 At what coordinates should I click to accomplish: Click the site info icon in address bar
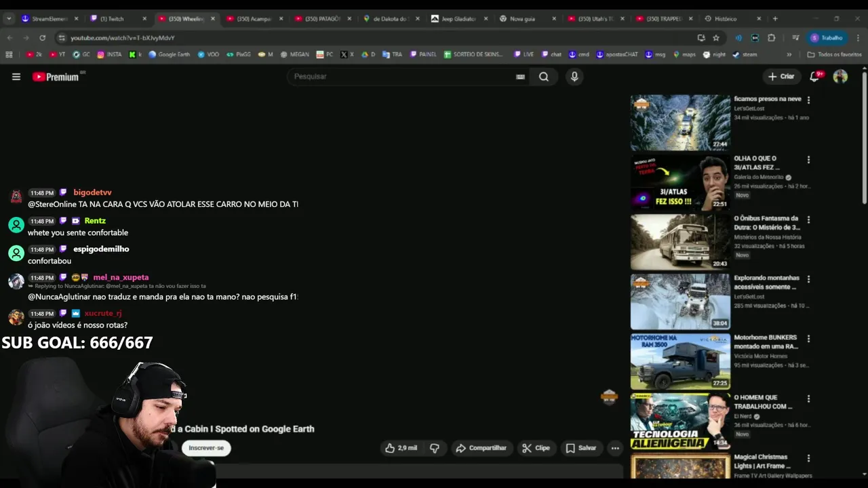click(62, 38)
